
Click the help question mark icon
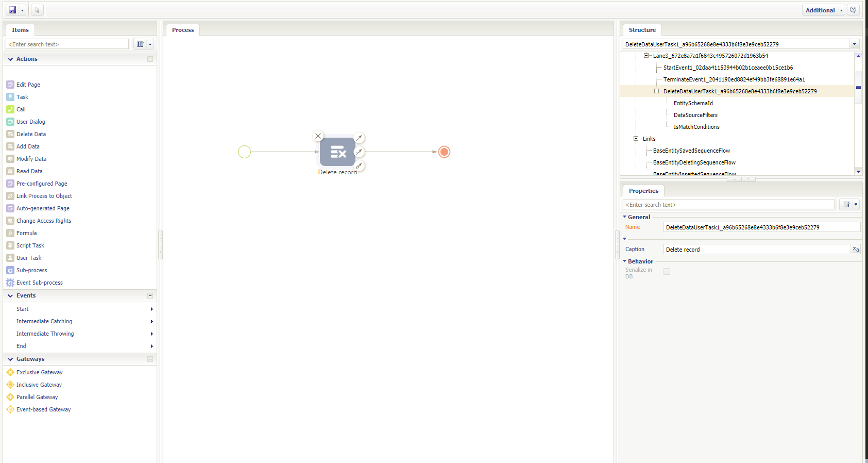click(x=854, y=10)
